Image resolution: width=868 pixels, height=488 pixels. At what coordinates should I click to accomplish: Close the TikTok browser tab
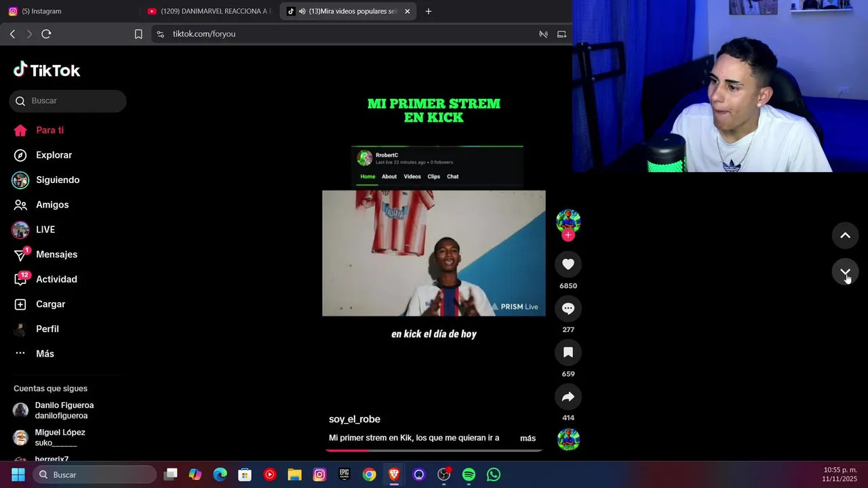[407, 11]
